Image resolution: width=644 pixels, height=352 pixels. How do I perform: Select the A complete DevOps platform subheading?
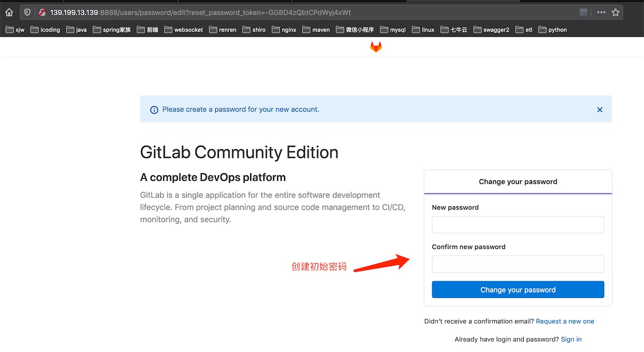(x=213, y=177)
